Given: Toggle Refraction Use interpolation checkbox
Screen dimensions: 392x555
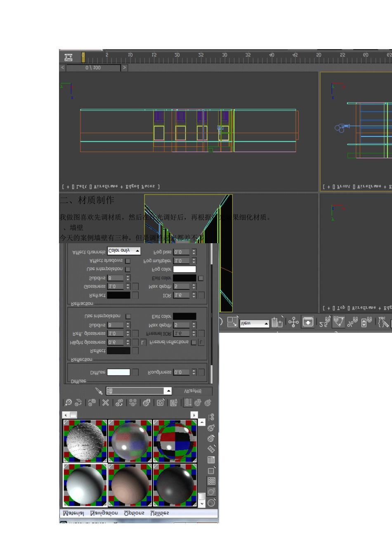Looking at the screenshot, I should pos(128,269).
